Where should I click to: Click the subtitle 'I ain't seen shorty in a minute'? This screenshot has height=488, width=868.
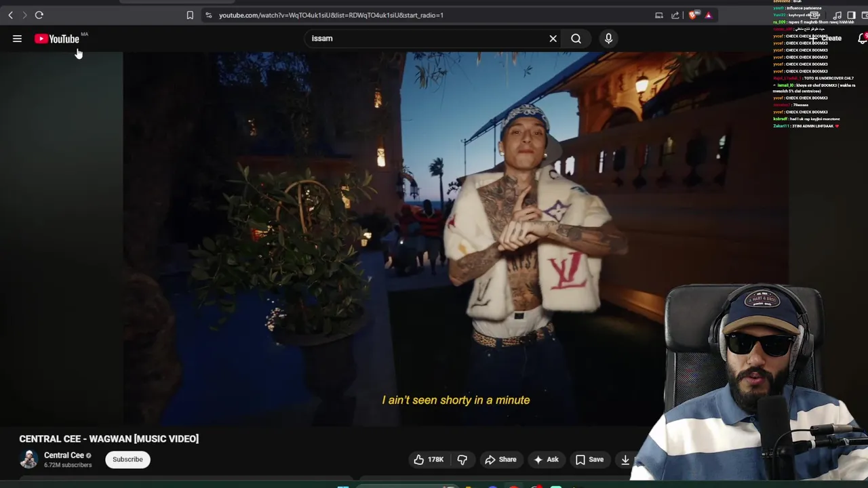[x=456, y=400]
